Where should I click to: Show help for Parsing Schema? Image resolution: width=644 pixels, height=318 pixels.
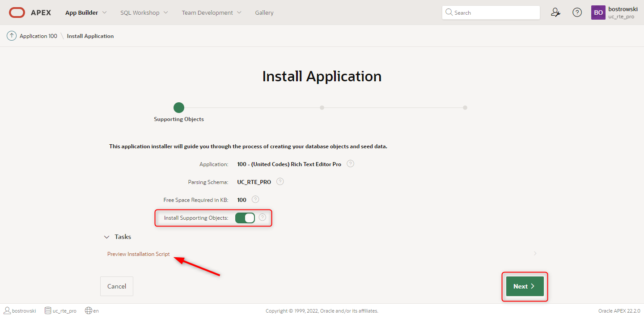click(x=280, y=181)
